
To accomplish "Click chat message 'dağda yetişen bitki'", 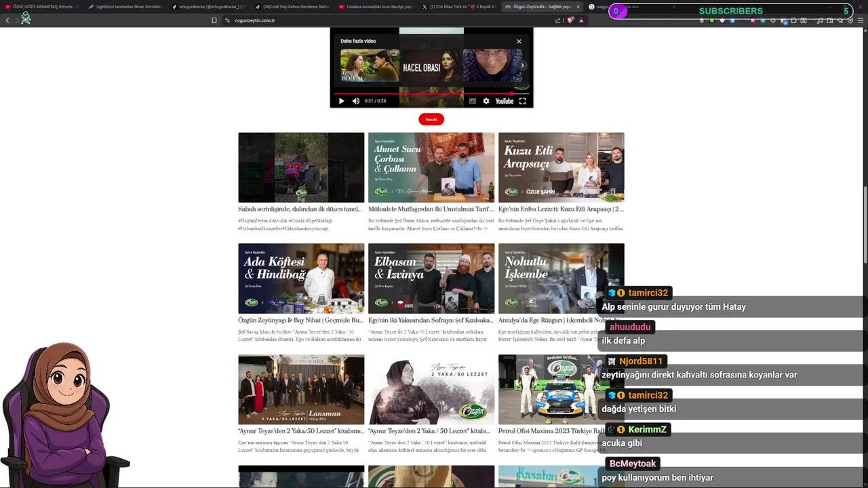I will pos(639,409).
